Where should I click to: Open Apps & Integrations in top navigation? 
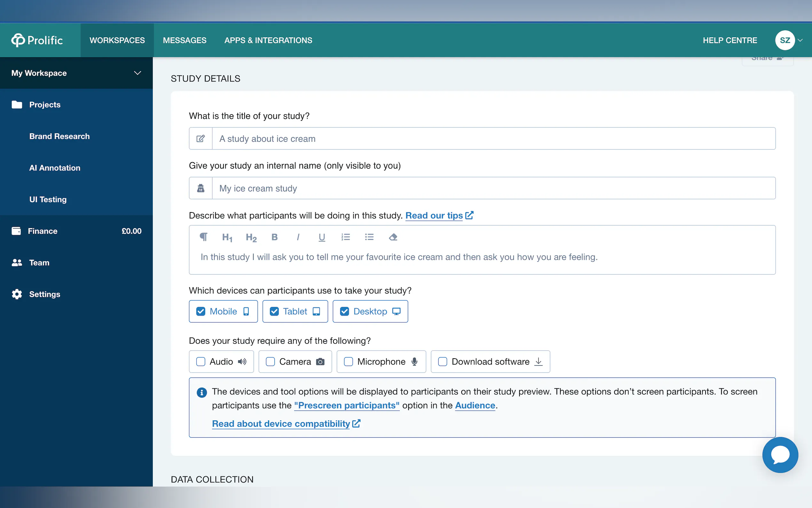pyautogui.click(x=268, y=40)
